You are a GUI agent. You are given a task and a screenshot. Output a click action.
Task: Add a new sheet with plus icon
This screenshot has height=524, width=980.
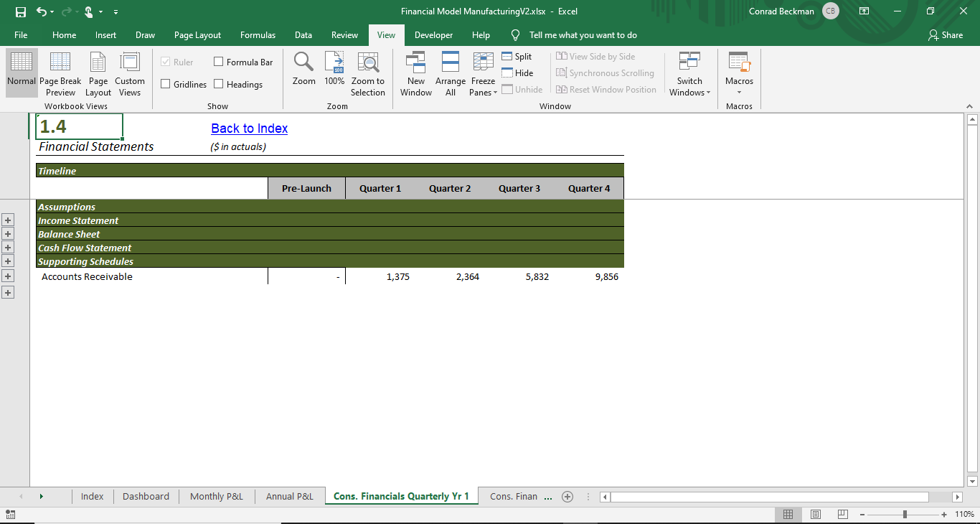[x=567, y=496]
